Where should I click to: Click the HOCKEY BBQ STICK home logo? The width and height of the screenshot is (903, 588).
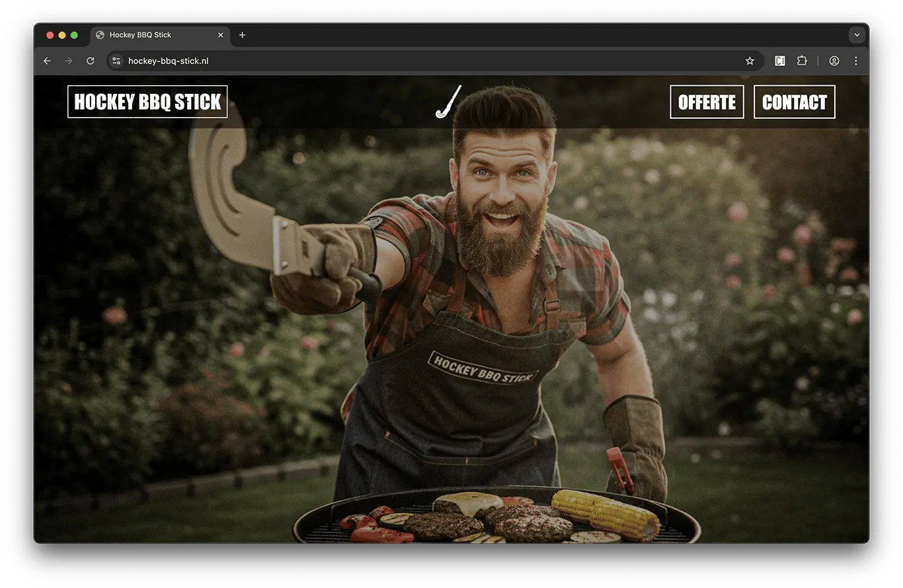tap(147, 102)
